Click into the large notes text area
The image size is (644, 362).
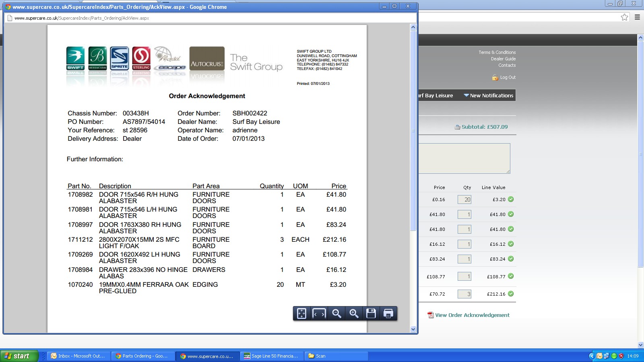coord(464,158)
